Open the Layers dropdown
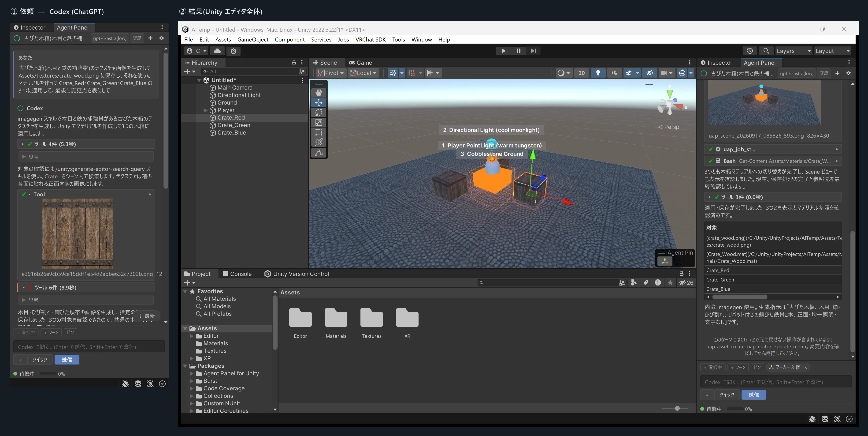Viewport: 868px width, 436px height. click(794, 51)
